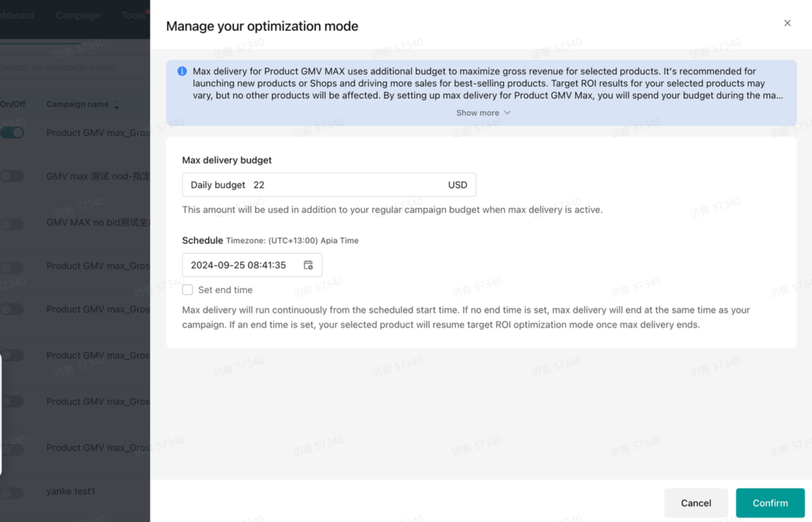
Task: Go to the Dashboard tab
Action: tap(17, 15)
